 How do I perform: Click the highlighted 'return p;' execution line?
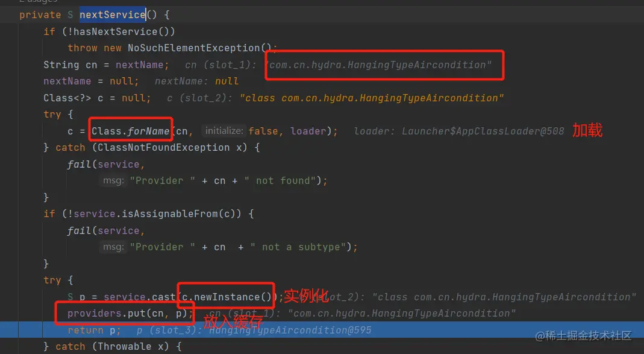(322, 330)
